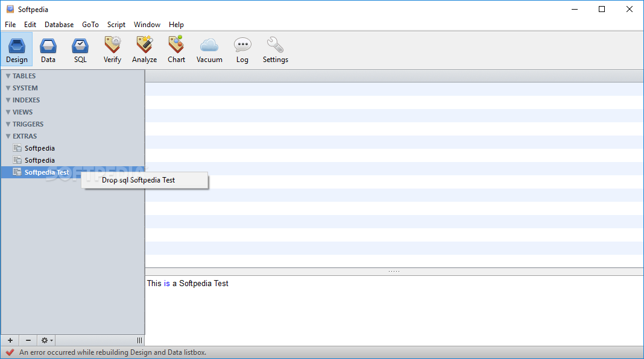Choose Drop sql Softpedia Test
Screen dimensions: 644x359
(x=145, y=180)
